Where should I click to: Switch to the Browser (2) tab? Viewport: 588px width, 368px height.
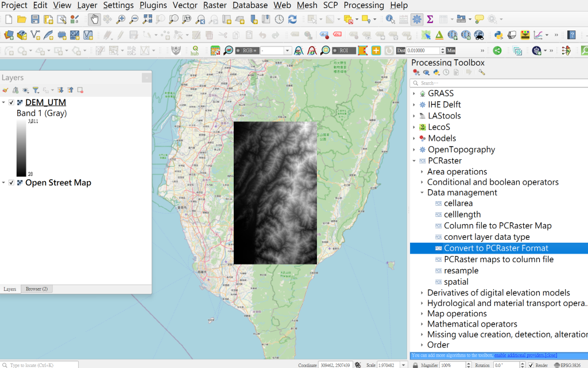(x=37, y=289)
